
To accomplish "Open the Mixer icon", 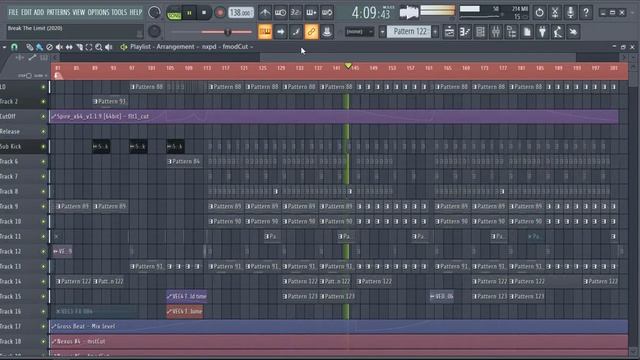I will click(496, 32).
